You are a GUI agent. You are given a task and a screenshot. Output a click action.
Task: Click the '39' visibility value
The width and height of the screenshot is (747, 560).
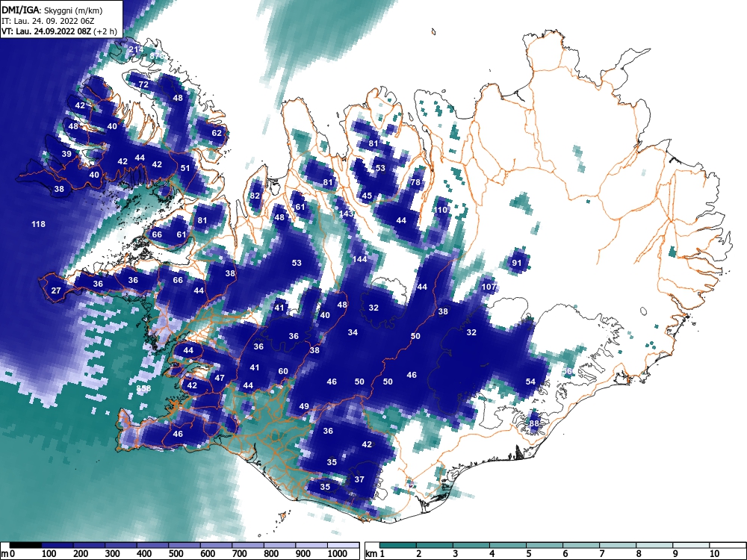click(66, 154)
